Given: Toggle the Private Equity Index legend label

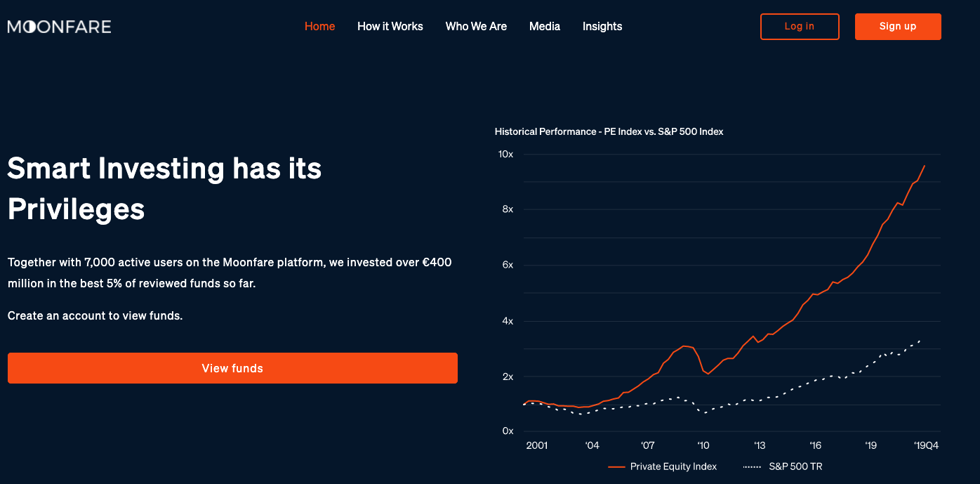Looking at the screenshot, I should click(x=673, y=466).
